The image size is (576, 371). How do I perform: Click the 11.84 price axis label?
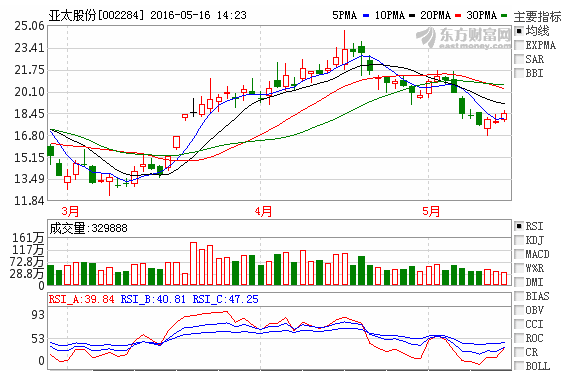tap(29, 201)
